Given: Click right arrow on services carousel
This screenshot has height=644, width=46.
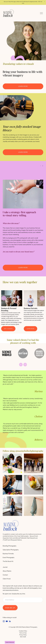Looking at the screenshot, I should pyautogui.click(x=42, y=298).
